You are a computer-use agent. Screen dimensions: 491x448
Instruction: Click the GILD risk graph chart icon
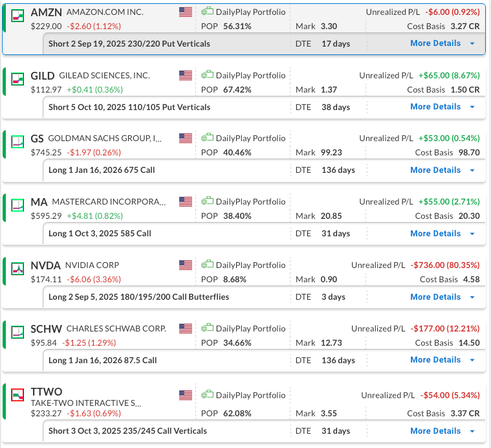pyautogui.click(x=17, y=79)
